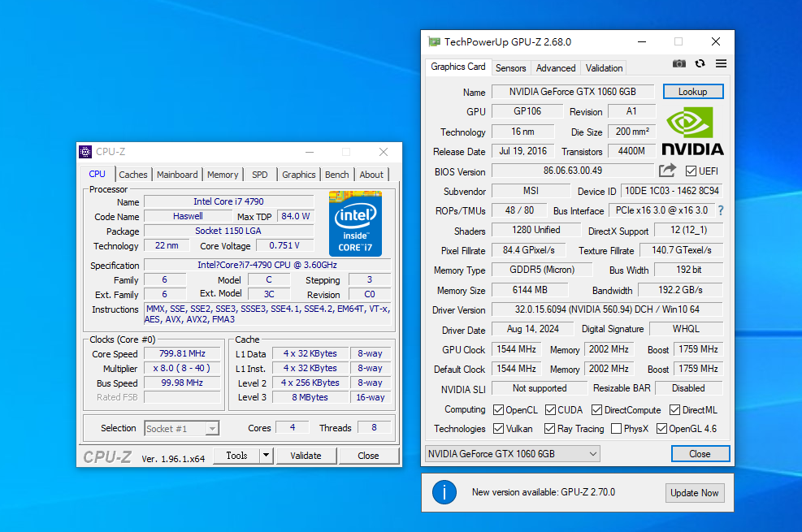802x532 pixels.
Task: Click the Release Date value Jul 19, 2016
Action: pos(522,151)
